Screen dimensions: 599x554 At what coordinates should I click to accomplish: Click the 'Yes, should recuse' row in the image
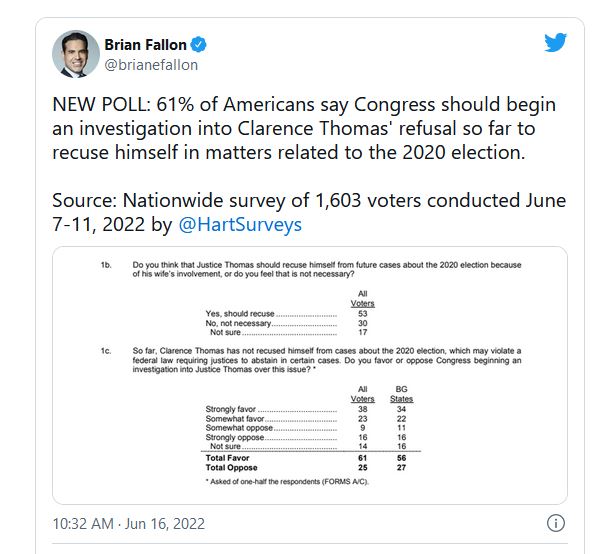[x=287, y=314]
